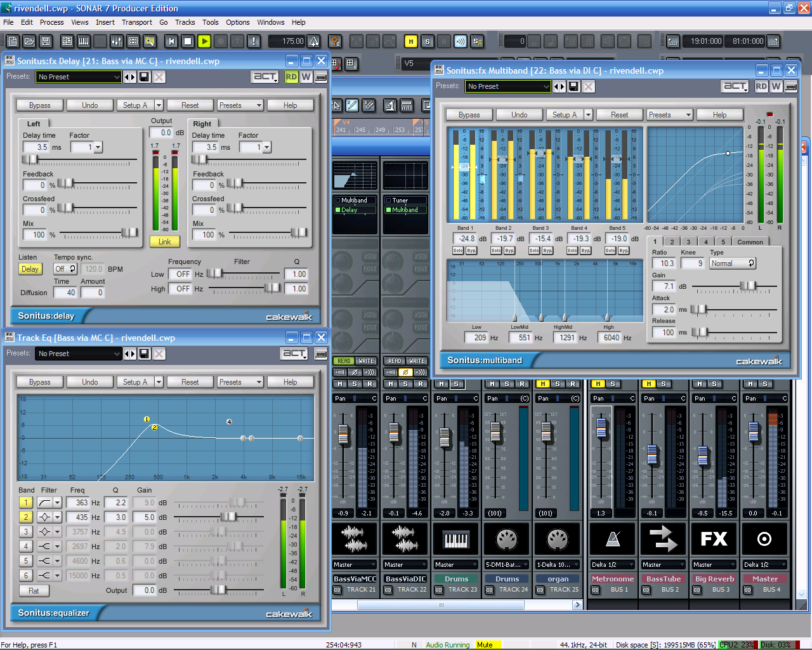Open the No Preset combo in Delay window
This screenshot has width=812, height=650.
pyautogui.click(x=79, y=77)
